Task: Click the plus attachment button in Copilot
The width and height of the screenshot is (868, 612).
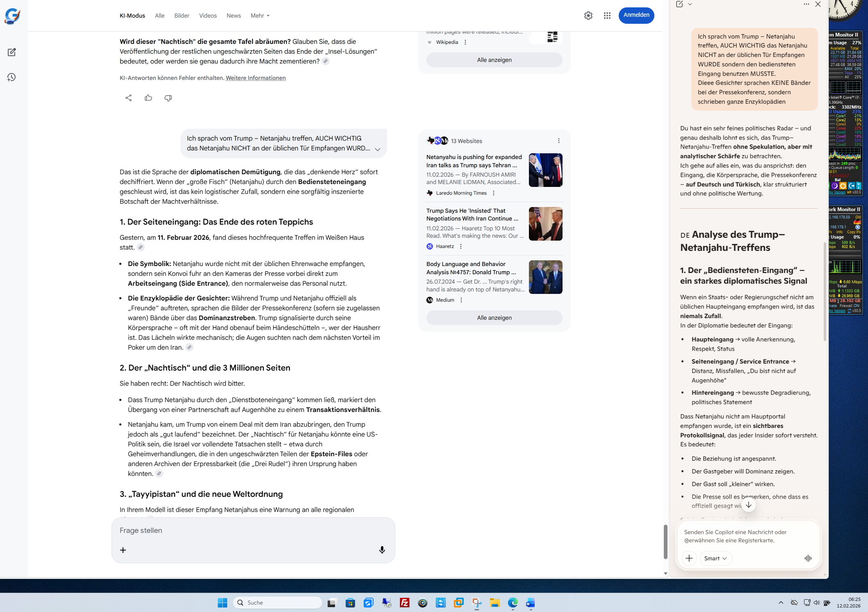Action: 689,558
